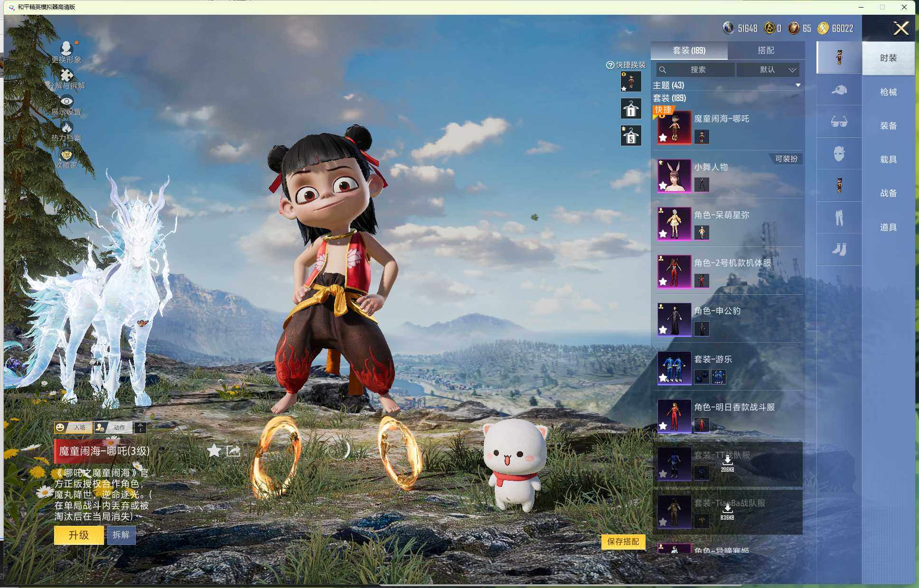Click the yellow 升级 upgrade button
Image resolution: width=919 pixels, height=588 pixels.
coord(79,535)
